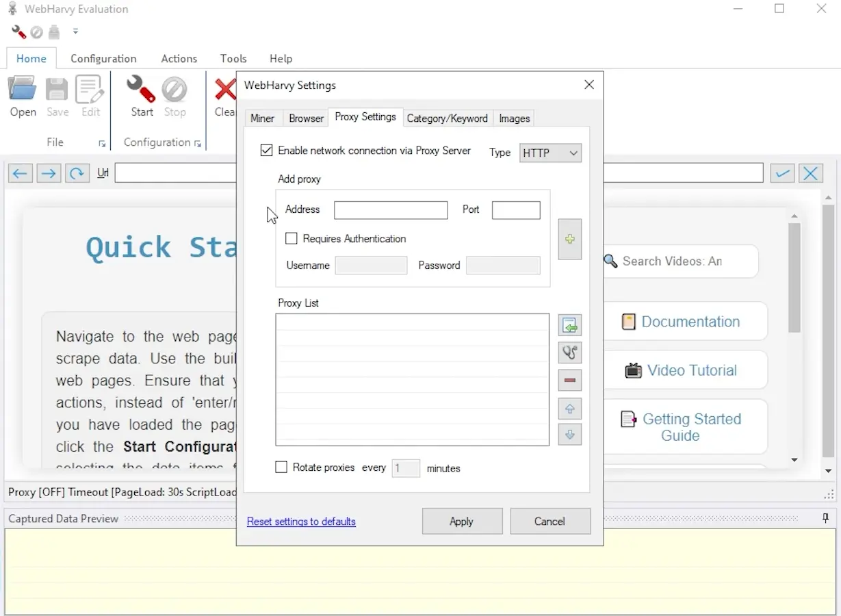Click the Apply button
841x616 pixels.
click(x=462, y=522)
